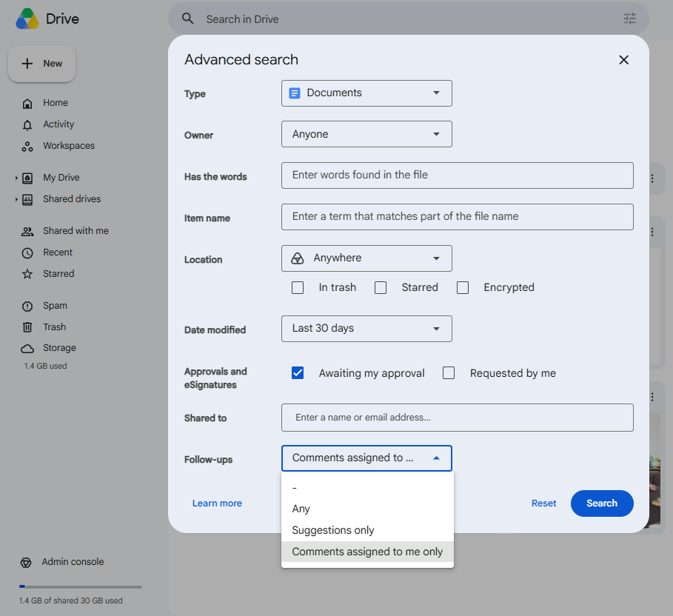The height and width of the screenshot is (616, 673).
Task: Close the Advanced search dialog
Action: tap(623, 60)
